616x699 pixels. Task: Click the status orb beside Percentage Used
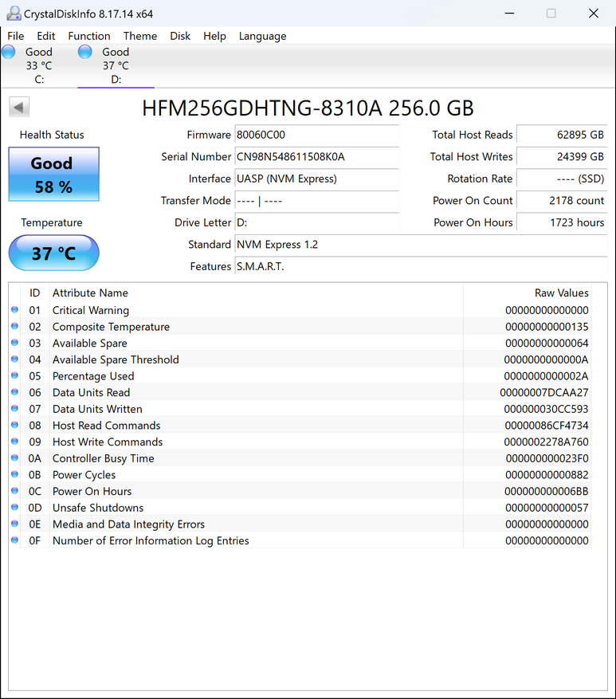pos(14,376)
